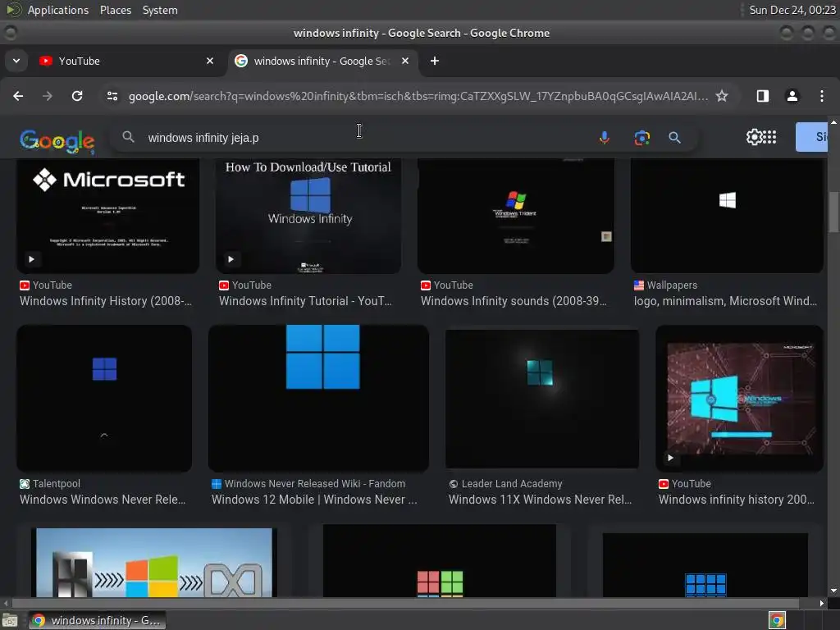Open the Applications menu
The width and height of the screenshot is (840, 630).
point(58,10)
